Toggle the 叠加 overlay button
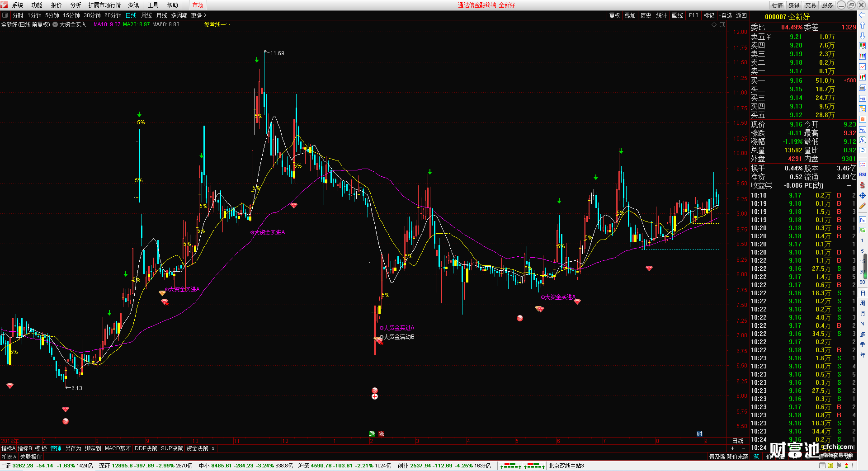The height and width of the screenshot is (471, 868). (x=630, y=15)
